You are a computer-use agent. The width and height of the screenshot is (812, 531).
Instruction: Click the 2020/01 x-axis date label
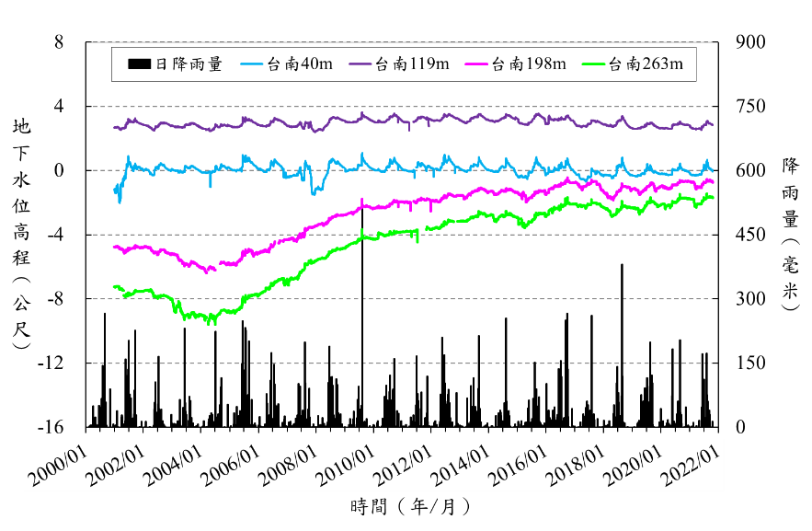[x=634, y=464]
